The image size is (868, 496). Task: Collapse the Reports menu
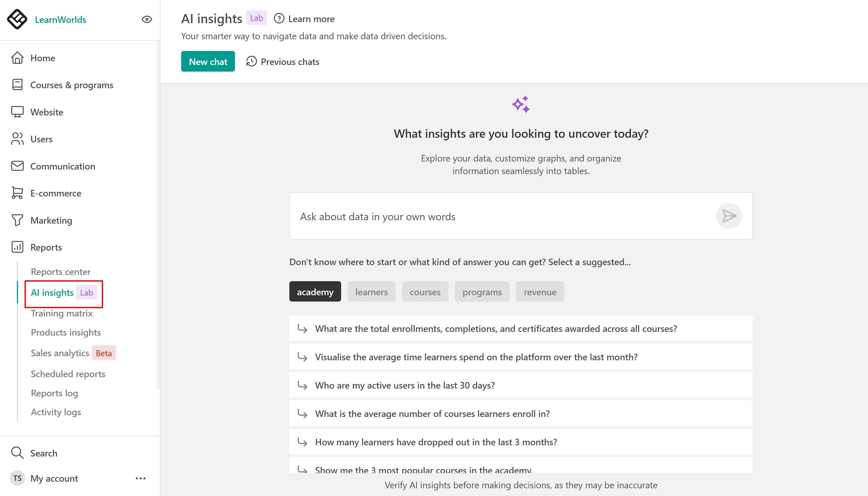(46, 247)
